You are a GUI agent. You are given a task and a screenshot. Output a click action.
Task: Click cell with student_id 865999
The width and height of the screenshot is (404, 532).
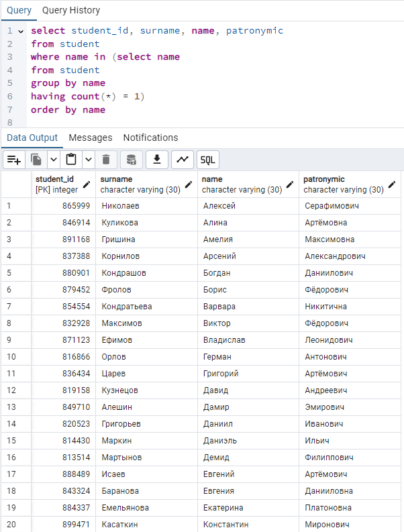point(64,205)
